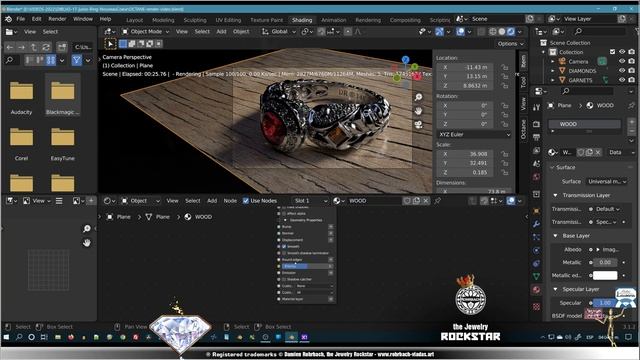640x360 pixels.
Task: Open the Modifiers wrench properties tab
Action: point(536,224)
